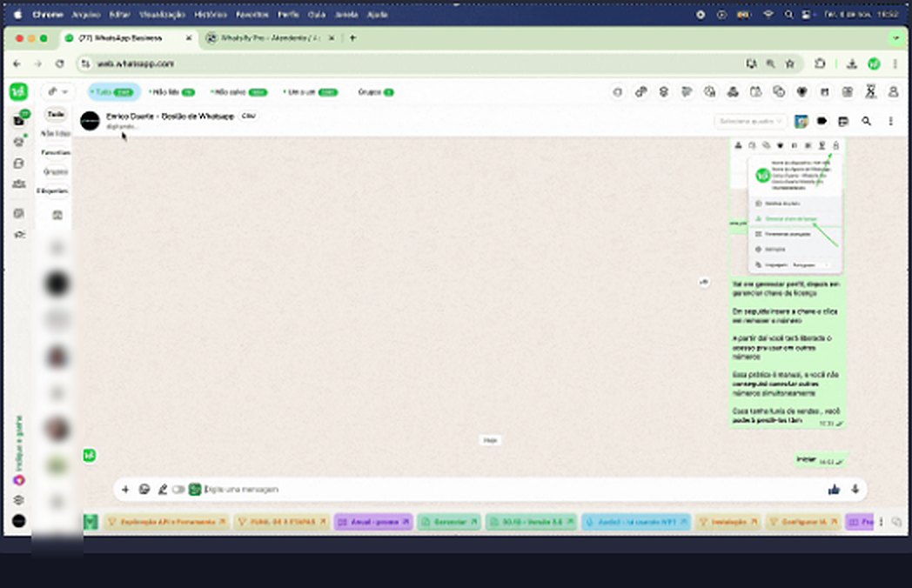This screenshot has width=912, height=588.
Task: Open the Arquivo menu in menu bar
Action: tap(86, 15)
